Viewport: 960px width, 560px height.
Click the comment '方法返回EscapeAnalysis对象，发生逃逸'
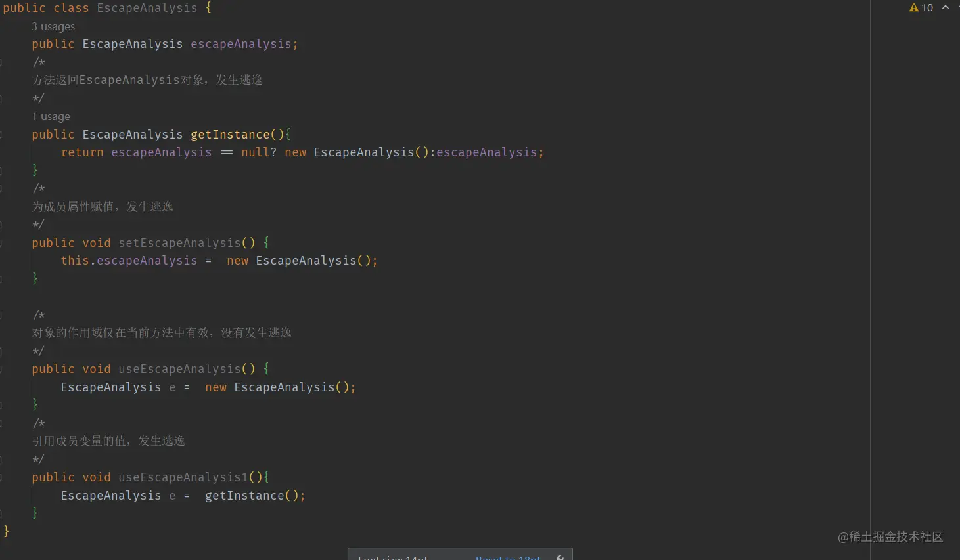coord(147,80)
